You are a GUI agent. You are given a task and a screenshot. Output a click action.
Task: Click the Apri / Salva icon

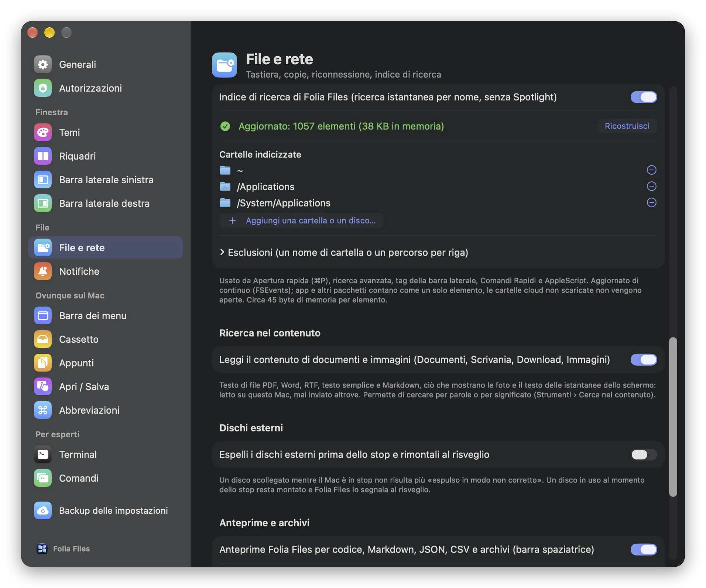[x=43, y=387]
